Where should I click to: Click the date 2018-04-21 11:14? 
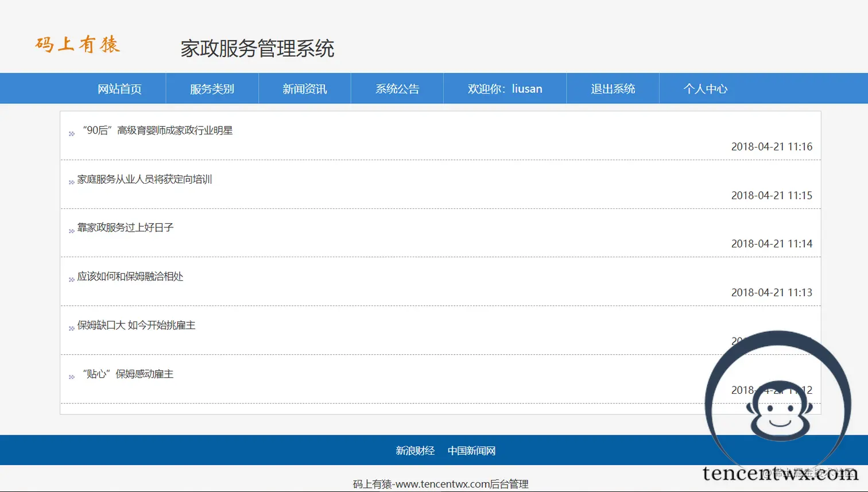(x=772, y=244)
